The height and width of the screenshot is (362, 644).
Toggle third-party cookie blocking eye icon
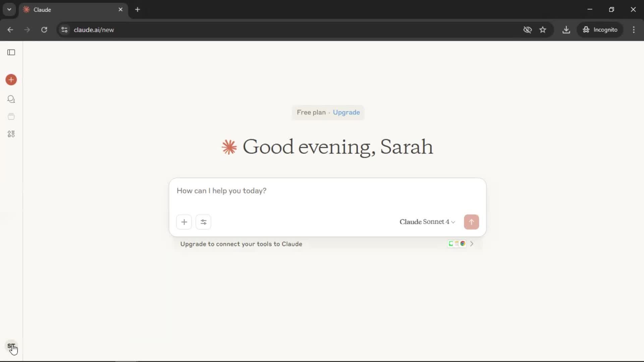(527, 30)
